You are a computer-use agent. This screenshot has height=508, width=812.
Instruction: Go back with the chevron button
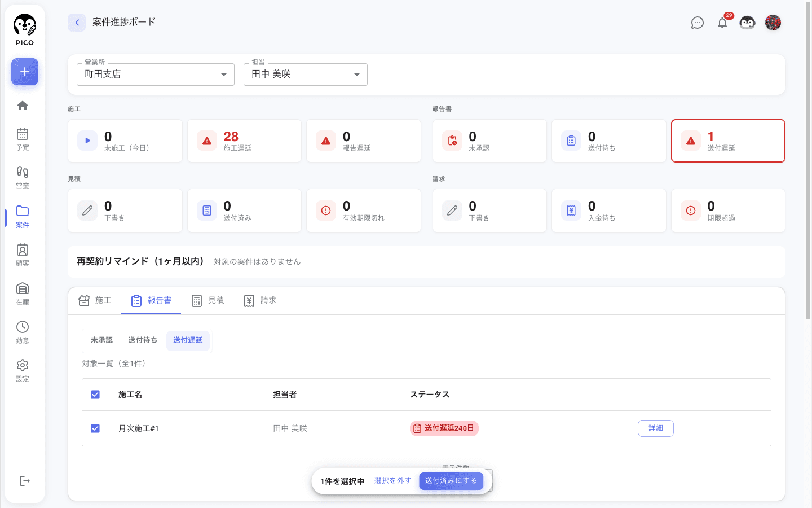coord(77,23)
